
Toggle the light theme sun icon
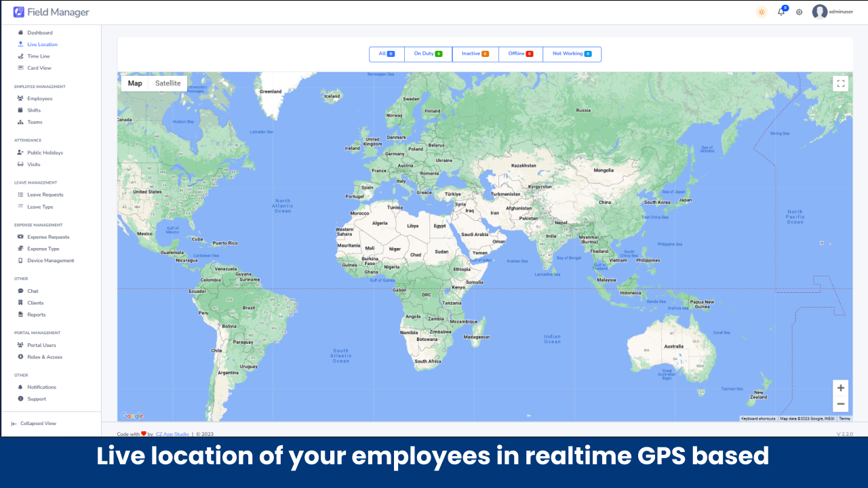pos(761,12)
